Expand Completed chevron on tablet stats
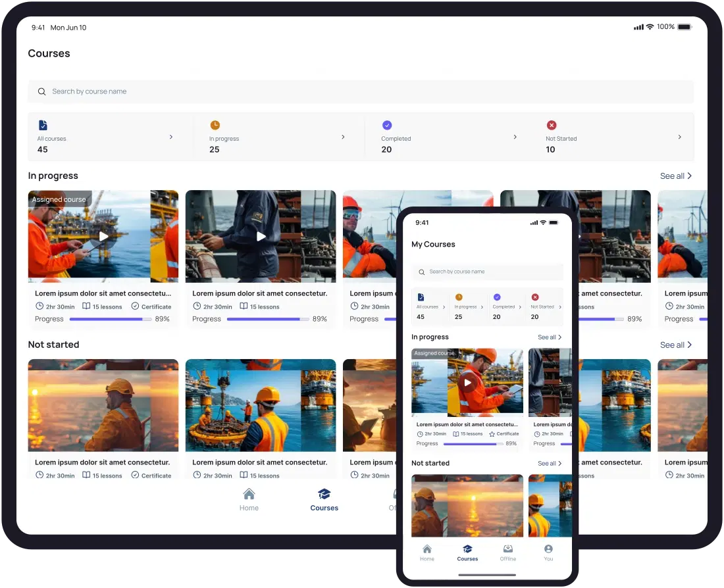 [515, 137]
